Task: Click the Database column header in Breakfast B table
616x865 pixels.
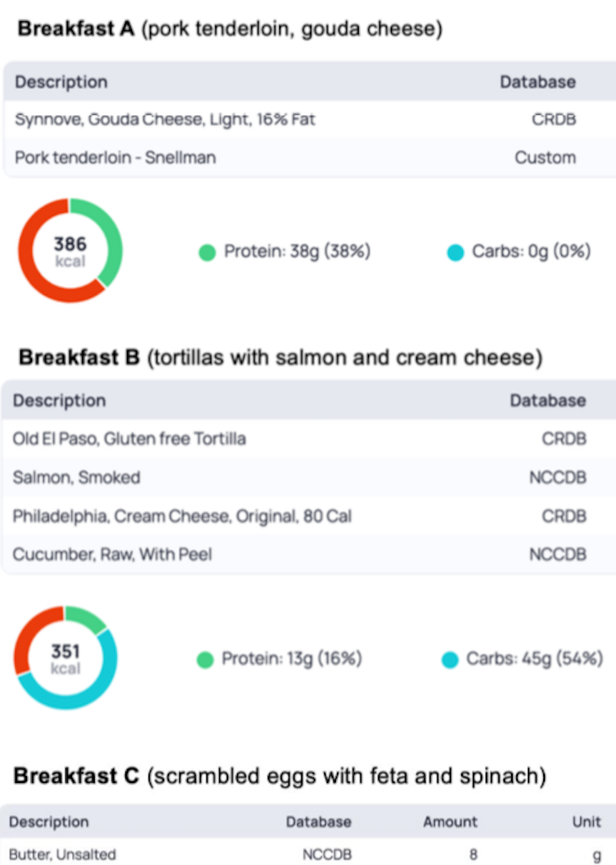Action: 547,400
